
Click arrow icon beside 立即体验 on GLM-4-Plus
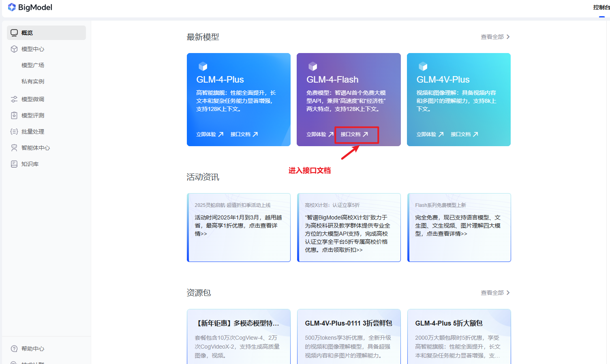coord(221,134)
